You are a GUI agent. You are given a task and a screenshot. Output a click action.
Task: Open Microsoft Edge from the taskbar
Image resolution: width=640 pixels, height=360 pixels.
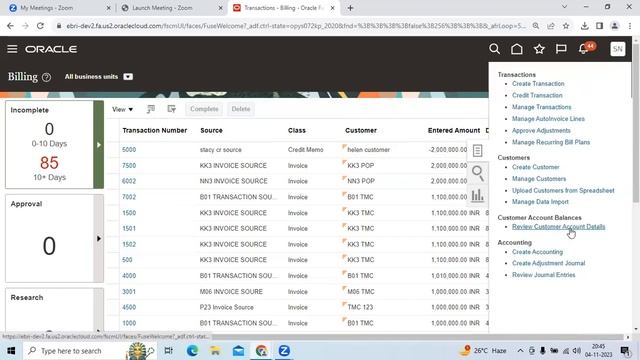(x=192, y=351)
